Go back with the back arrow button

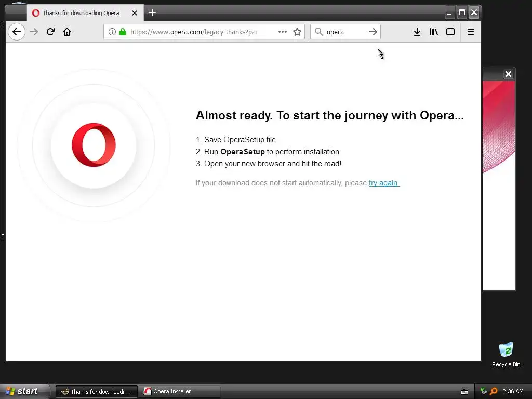[x=16, y=32]
